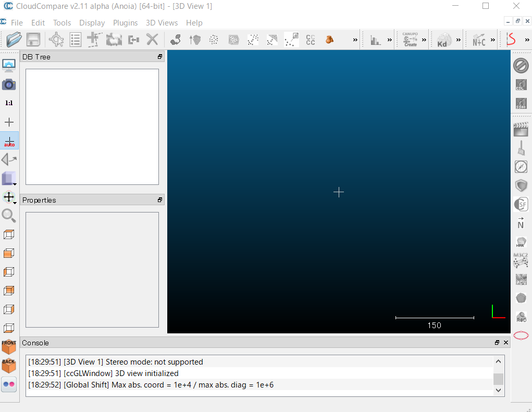Screen dimensions: 532x412
Task: Click the EDL shader icon
Action: coord(521,84)
